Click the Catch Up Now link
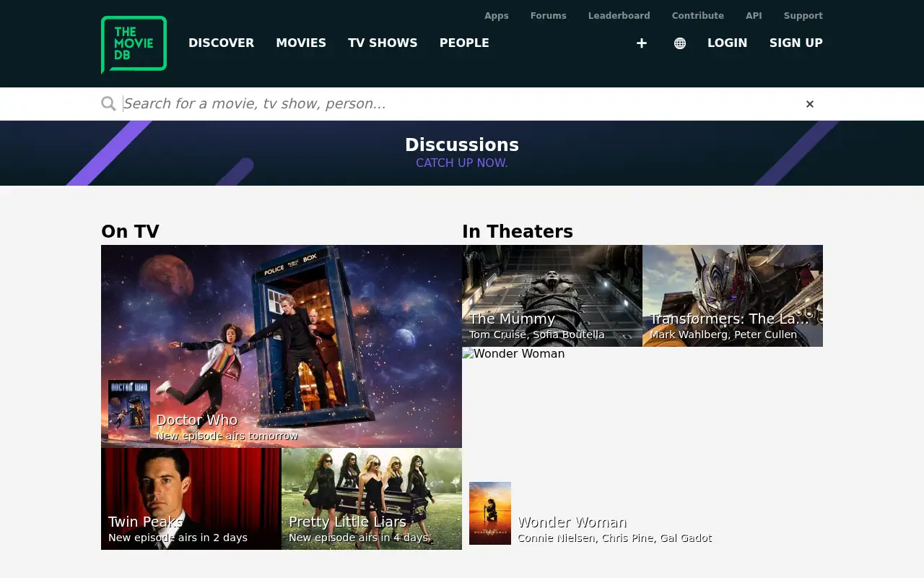This screenshot has height=578, width=924. [462, 163]
